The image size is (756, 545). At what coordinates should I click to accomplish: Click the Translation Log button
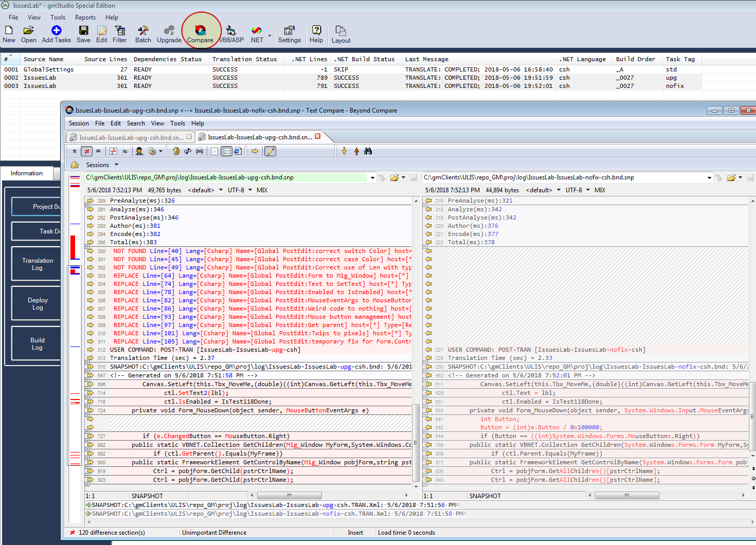click(x=38, y=264)
